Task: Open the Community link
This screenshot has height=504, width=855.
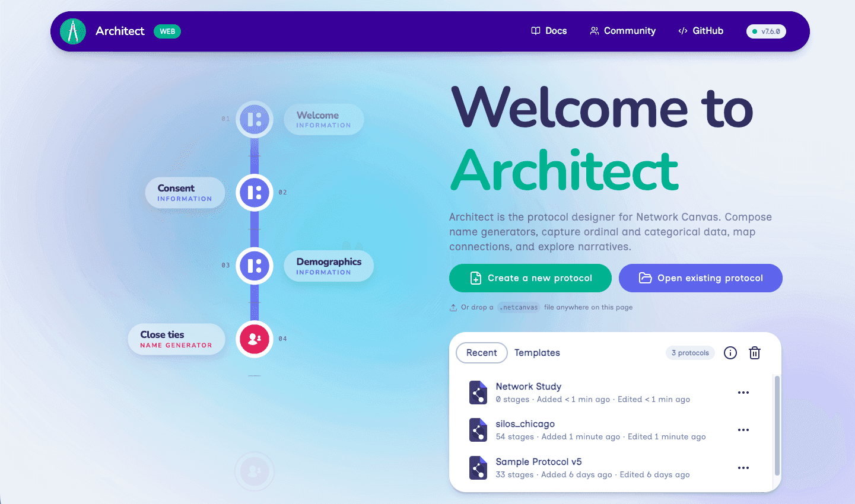Action: [x=622, y=31]
